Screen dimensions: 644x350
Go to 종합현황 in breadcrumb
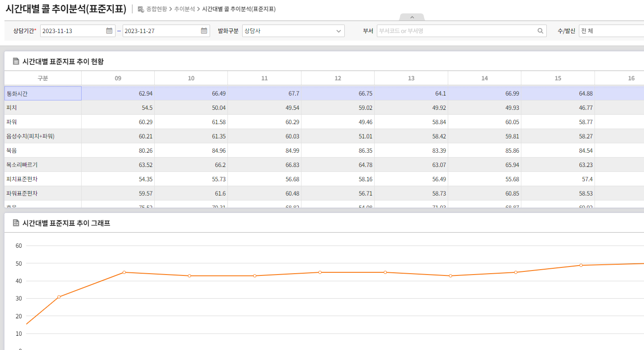157,9
